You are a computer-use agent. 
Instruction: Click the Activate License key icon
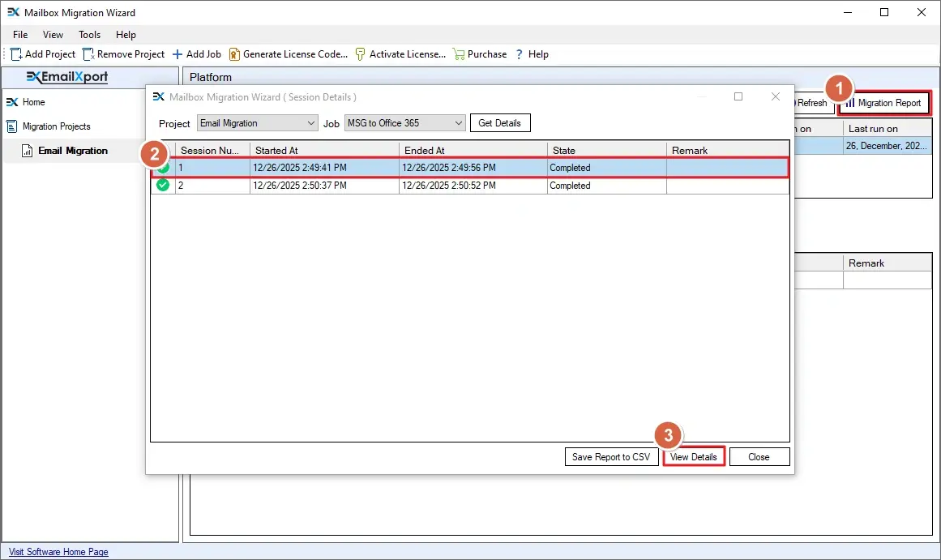(x=361, y=54)
